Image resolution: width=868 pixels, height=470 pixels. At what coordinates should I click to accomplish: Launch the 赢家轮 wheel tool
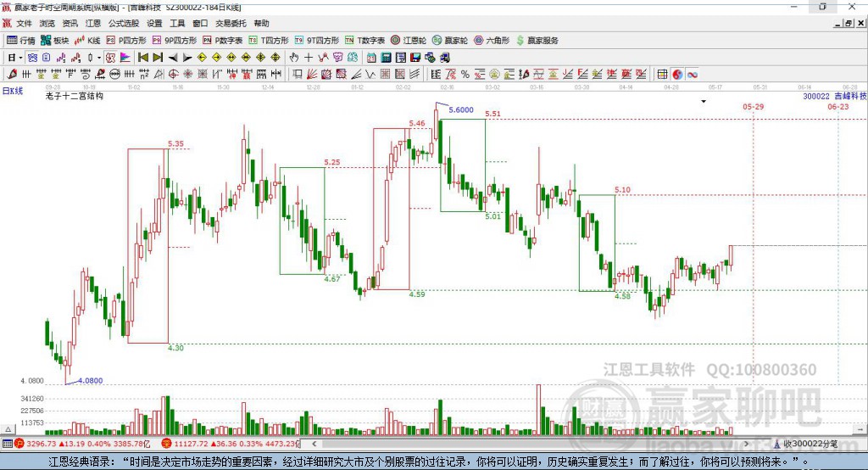(x=449, y=41)
